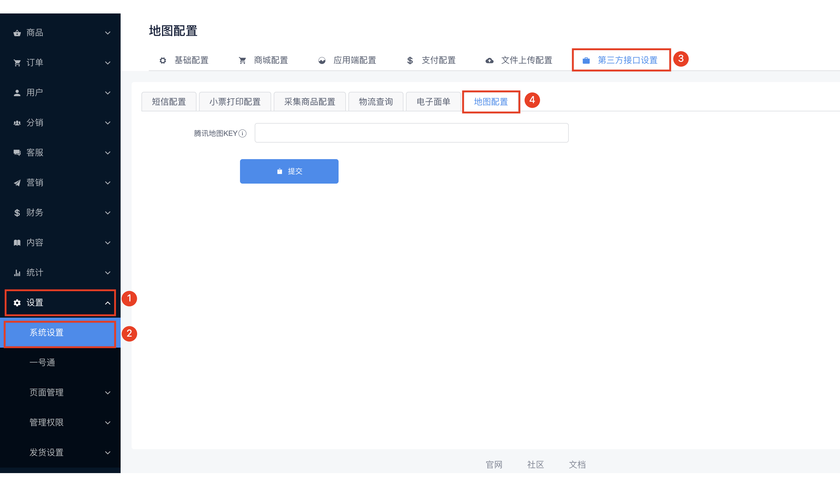840x504 pixels.
Task: Collapse the 设置 menu chevron
Action: (x=108, y=303)
